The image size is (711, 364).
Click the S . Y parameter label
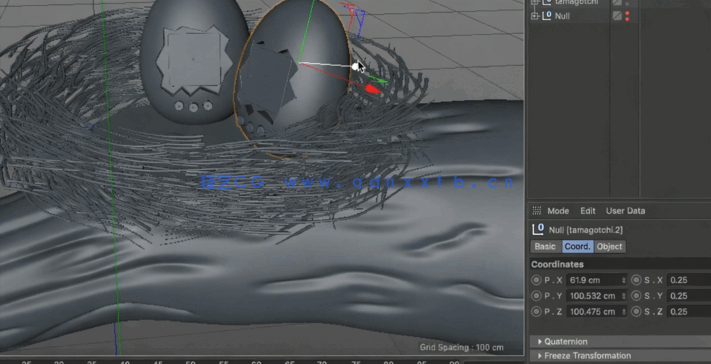click(x=653, y=296)
